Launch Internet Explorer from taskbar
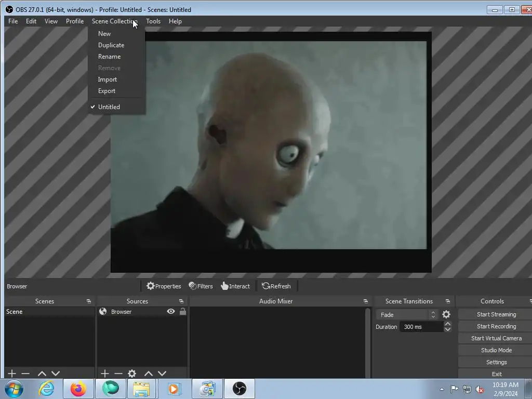 click(46, 389)
